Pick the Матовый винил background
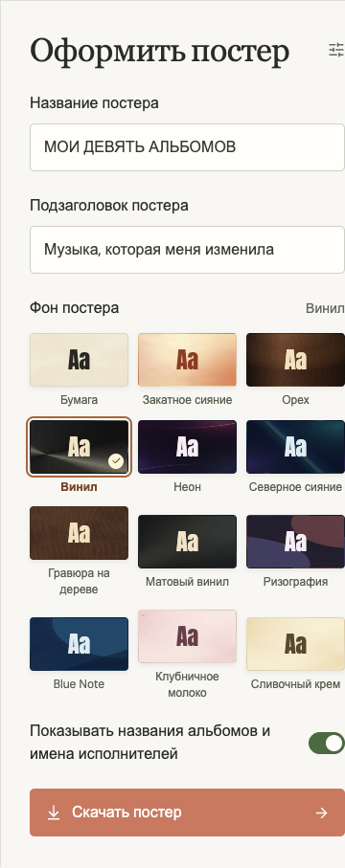This screenshot has height=868, width=345. tap(188, 542)
